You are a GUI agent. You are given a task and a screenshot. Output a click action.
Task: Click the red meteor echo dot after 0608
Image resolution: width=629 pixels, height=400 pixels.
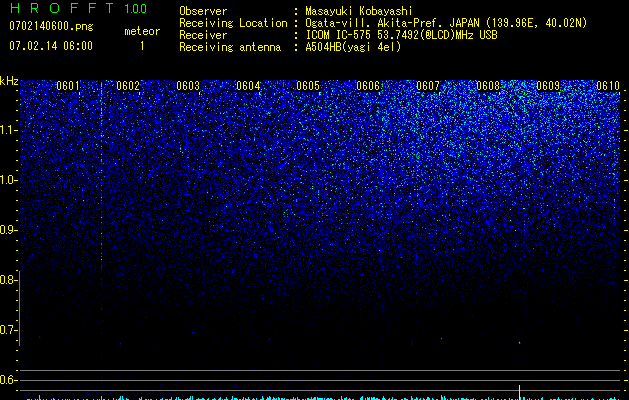click(519, 343)
